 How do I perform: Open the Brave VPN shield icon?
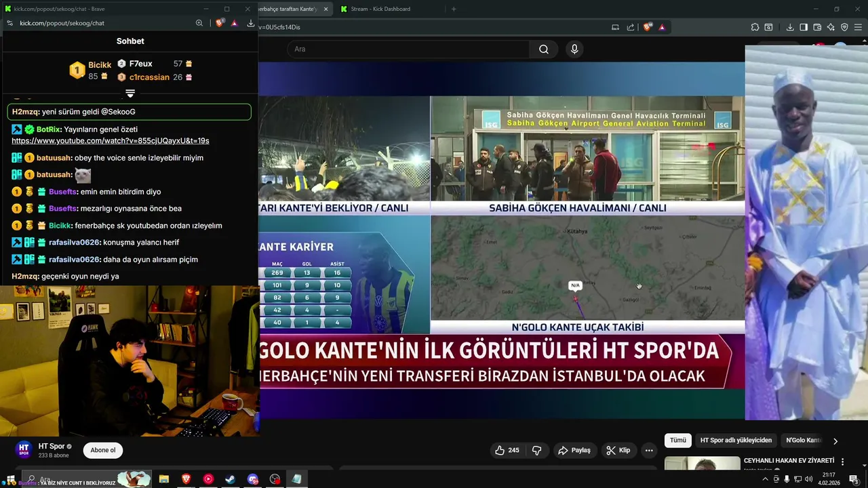coord(844,27)
